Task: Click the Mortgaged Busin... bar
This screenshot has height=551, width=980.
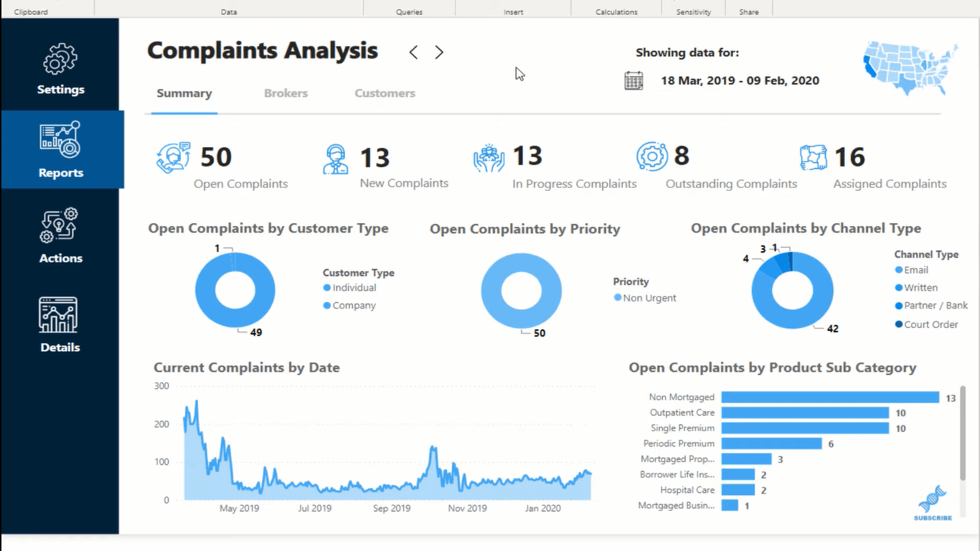Action: [730, 506]
